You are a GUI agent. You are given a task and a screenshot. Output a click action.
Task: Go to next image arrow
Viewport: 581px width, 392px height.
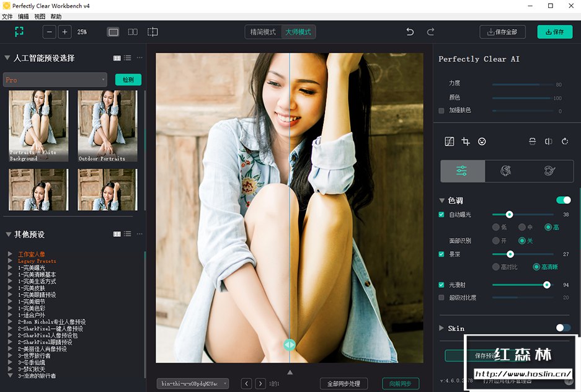260,383
